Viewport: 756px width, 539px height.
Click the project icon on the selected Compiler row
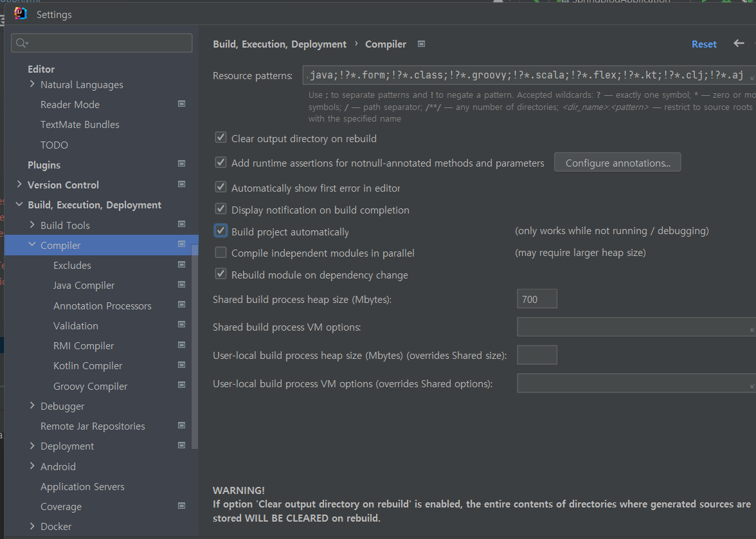click(182, 244)
